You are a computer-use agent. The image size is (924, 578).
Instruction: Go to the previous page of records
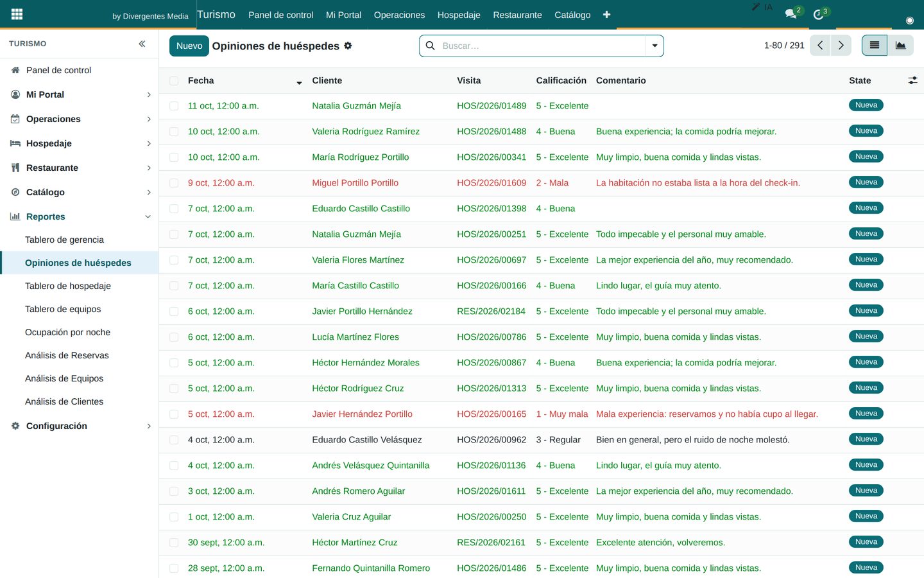(x=820, y=46)
